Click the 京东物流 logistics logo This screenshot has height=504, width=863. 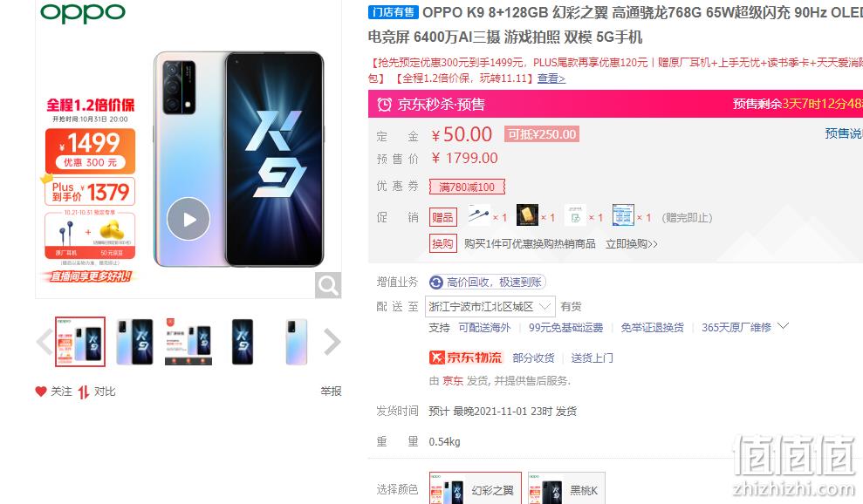[465, 358]
